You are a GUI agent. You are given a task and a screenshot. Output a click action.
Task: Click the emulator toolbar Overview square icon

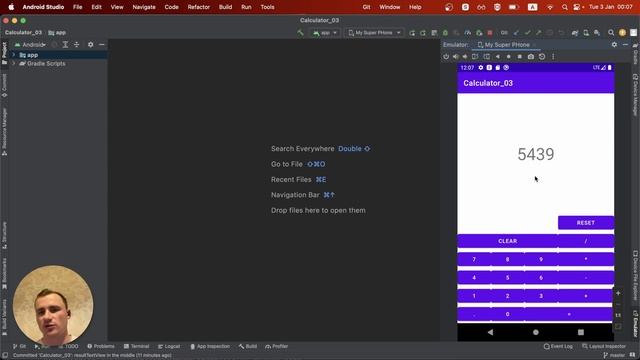(x=520, y=57)
